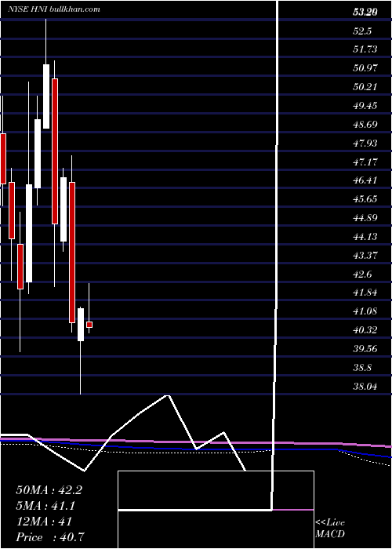Select the 38.8 price axis label

(362, 368)
